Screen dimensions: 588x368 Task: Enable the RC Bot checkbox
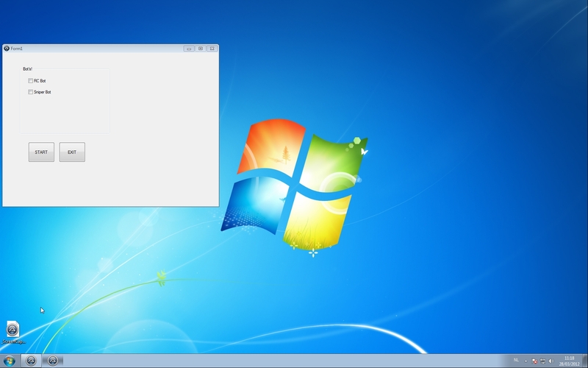click(x=30, y=81)
